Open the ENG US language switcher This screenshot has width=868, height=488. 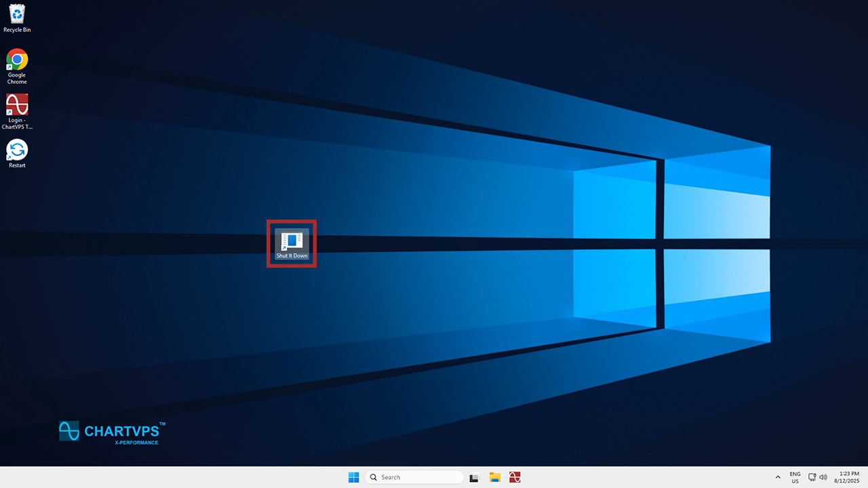(x=795, y=477)
